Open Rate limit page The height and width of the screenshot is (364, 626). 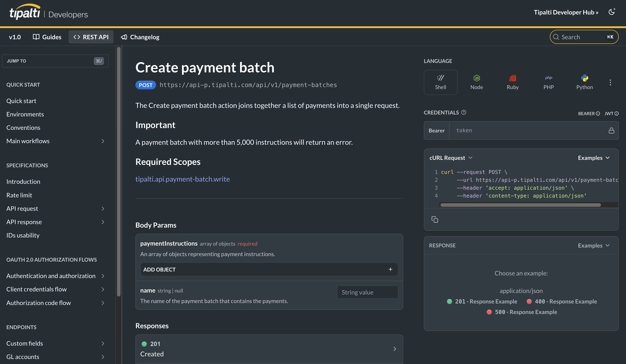(19, 195)
